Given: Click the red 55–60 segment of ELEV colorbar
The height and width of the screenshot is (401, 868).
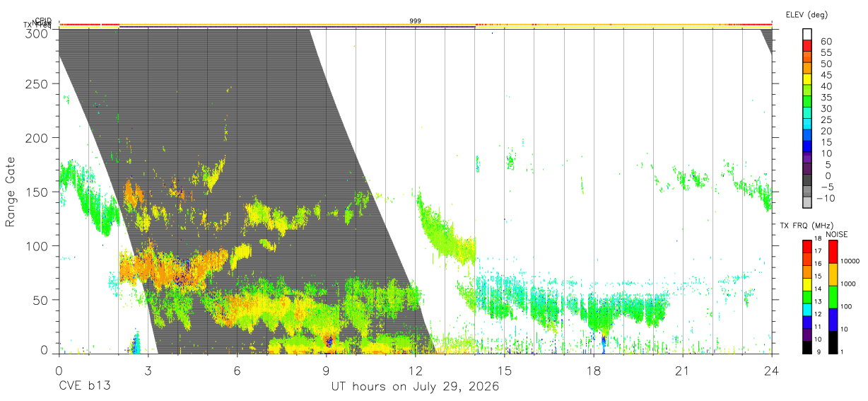Looking at the screenshot, I should [x=807, y=46].
